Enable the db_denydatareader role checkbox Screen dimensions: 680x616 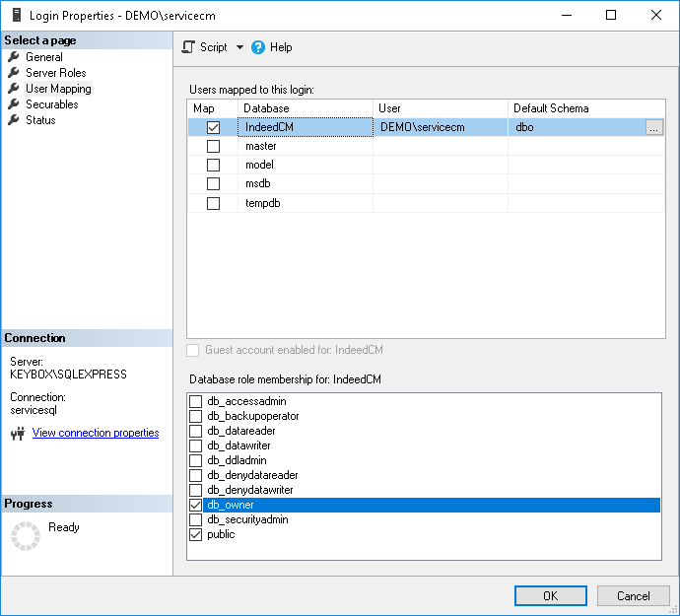pyautogui.click(x=195, y=475)
